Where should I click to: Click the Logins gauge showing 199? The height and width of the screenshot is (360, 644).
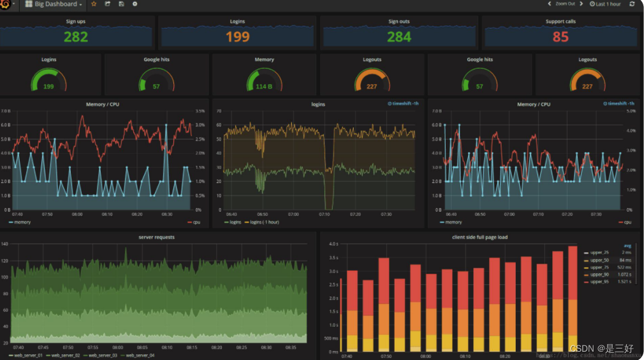[48, 80]
